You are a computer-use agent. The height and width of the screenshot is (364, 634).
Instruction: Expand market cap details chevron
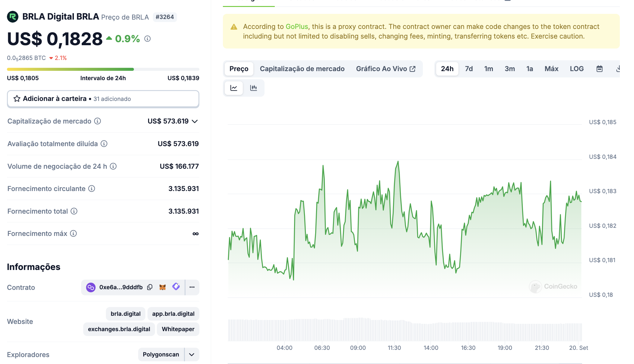(195, 121)
